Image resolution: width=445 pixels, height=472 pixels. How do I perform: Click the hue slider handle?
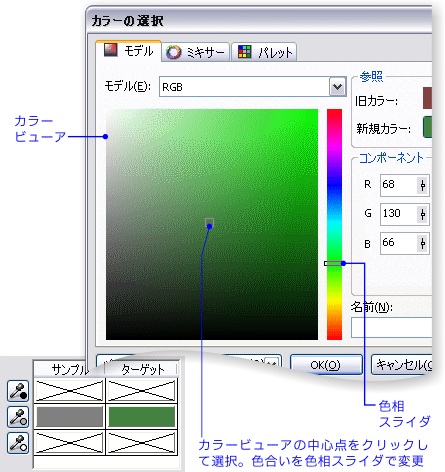[x=334, y=263]
